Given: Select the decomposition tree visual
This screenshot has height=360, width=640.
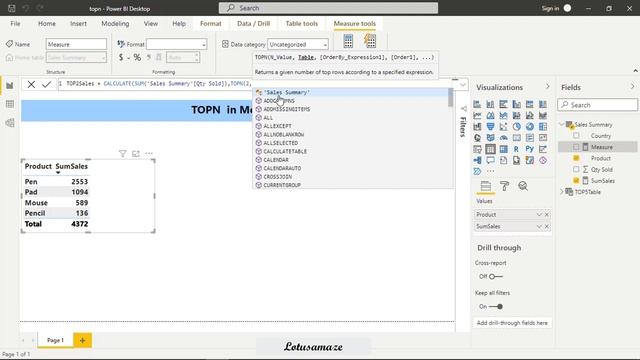Looking at the screenshot, I should click(x=477, y=160).
